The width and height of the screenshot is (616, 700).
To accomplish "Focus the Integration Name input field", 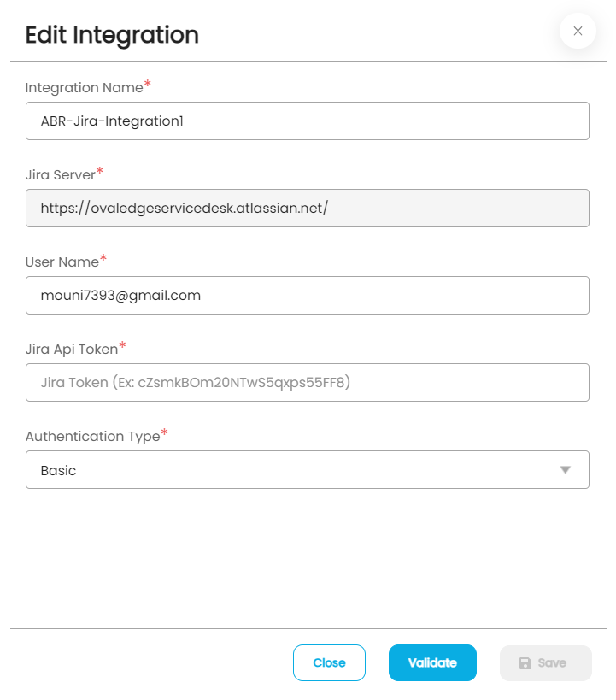I will 308,121.
